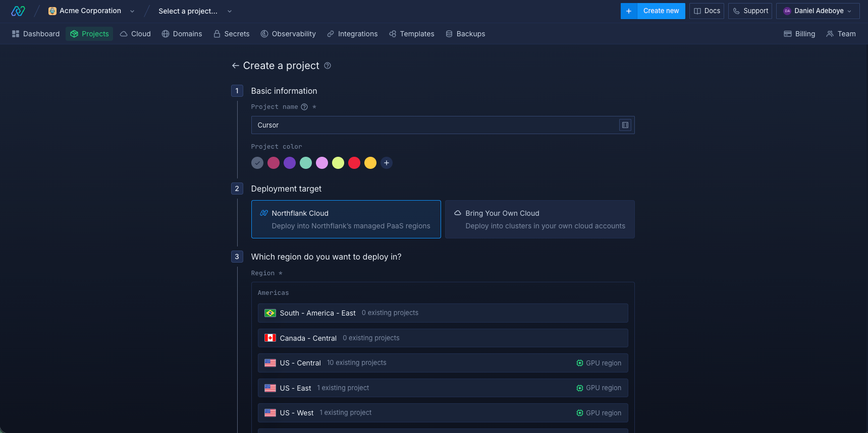868x433 pixels.
Task: Open the Billing page
Action: click(799, 34)
